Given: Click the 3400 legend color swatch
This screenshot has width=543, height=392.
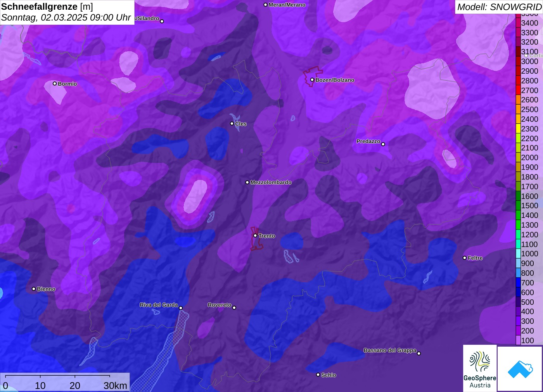Looking at the screenshot, I should tap(518, 23).
